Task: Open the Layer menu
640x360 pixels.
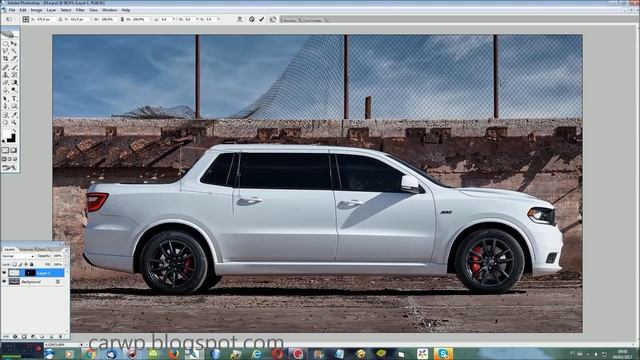Action: [51, 10]
